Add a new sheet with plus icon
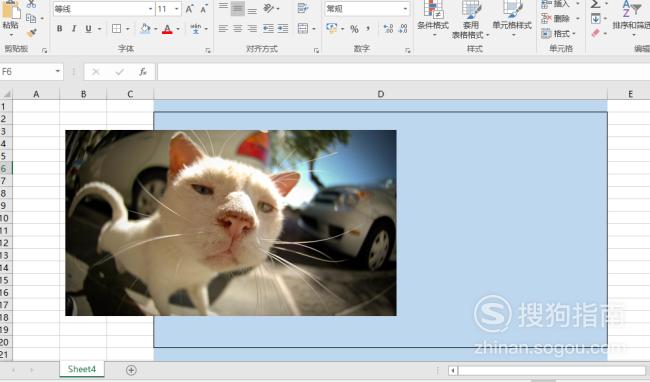650x382 pixels. (x=131, y=370)
